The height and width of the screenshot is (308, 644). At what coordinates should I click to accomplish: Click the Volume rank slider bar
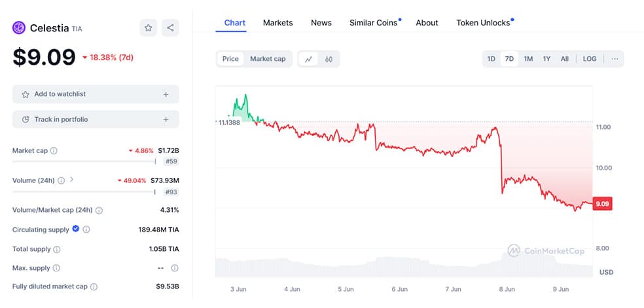click(x=84, y=192)
